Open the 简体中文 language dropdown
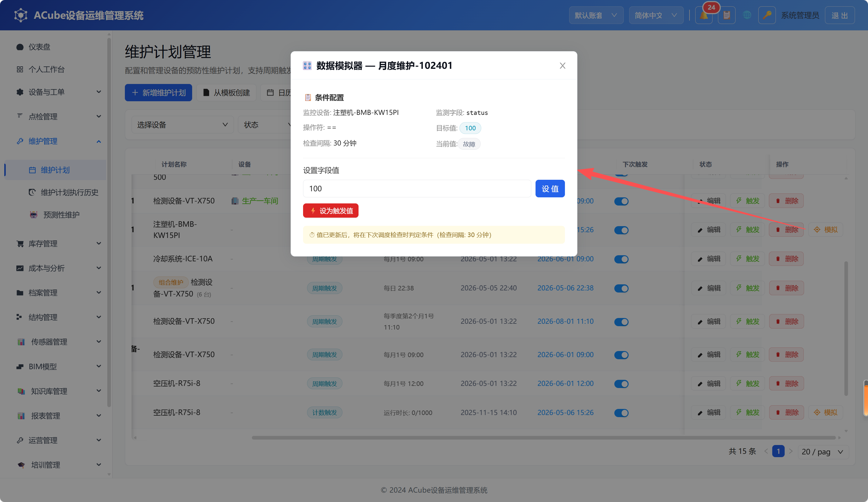Viewport: 868px width, 502px height. pos(656,15)
